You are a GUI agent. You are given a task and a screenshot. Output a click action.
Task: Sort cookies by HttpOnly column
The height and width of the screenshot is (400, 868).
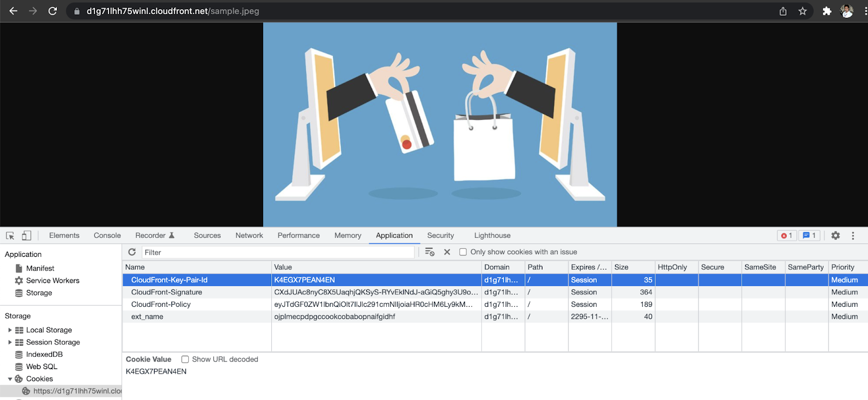pos(676,267)
